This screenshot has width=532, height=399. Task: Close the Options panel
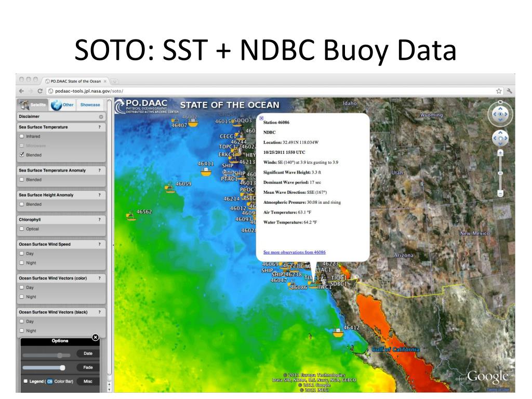[x=96, y=337]
